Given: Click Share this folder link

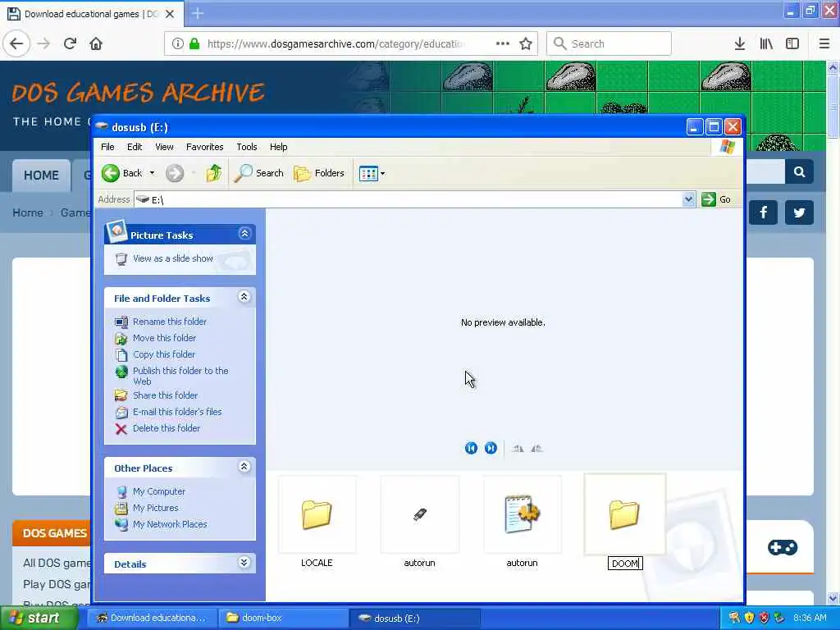Looking at the screenshot, I should pos(165,395).
